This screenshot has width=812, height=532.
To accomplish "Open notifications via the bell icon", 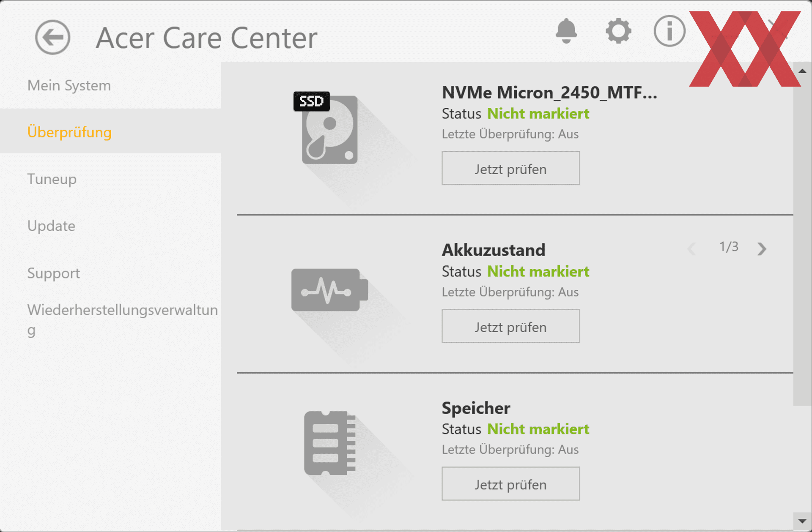I will click(x=566, y=31).
